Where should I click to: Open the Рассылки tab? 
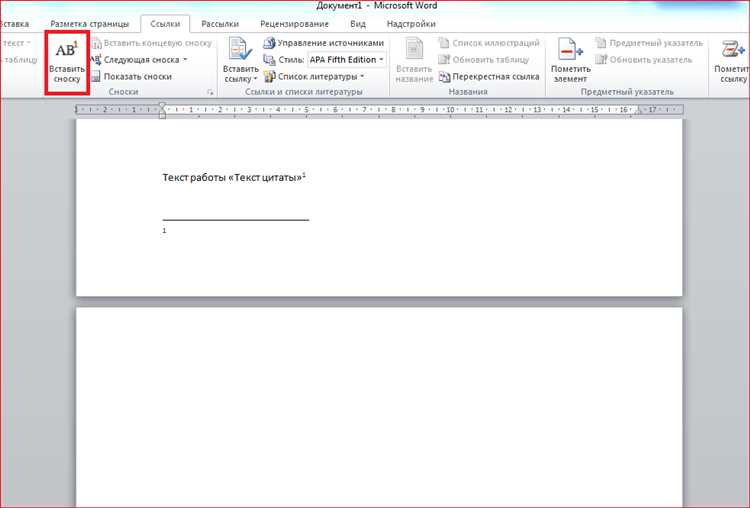click(220, 24)
